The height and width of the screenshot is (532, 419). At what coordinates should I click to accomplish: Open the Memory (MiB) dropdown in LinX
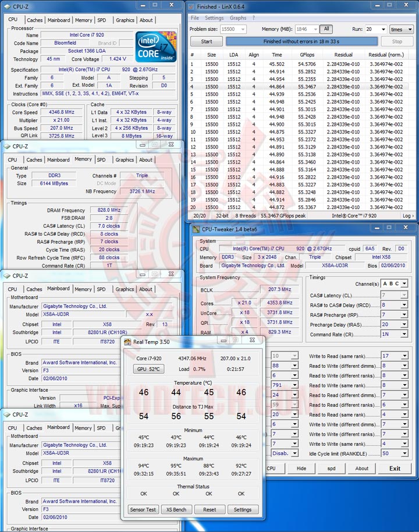[315, 29]
